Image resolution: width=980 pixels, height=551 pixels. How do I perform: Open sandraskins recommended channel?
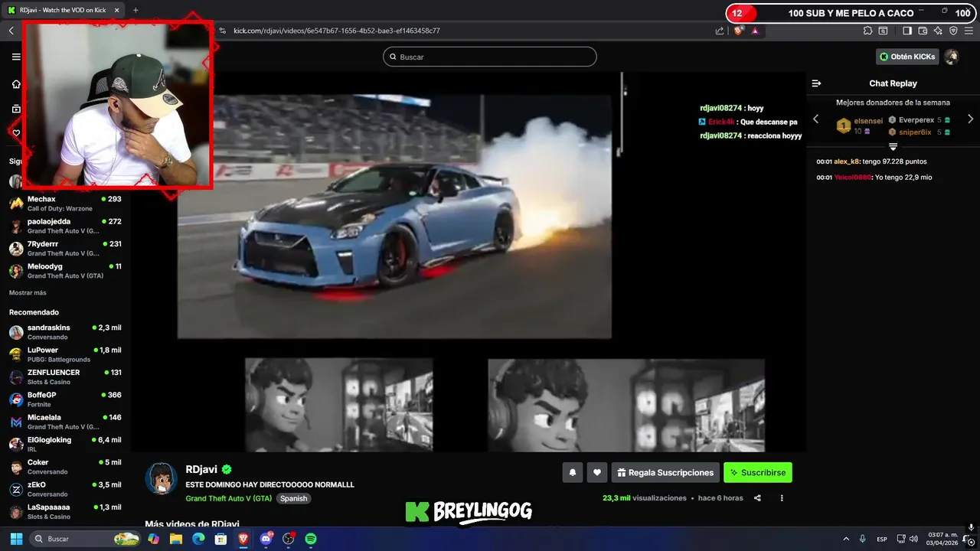click(x=65, y=332)
